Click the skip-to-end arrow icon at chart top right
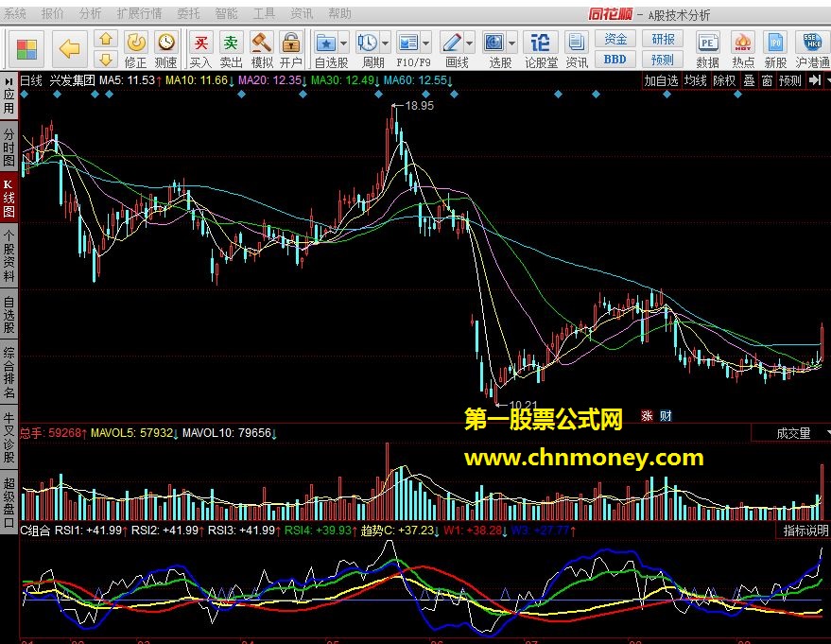 pos(815,80)
